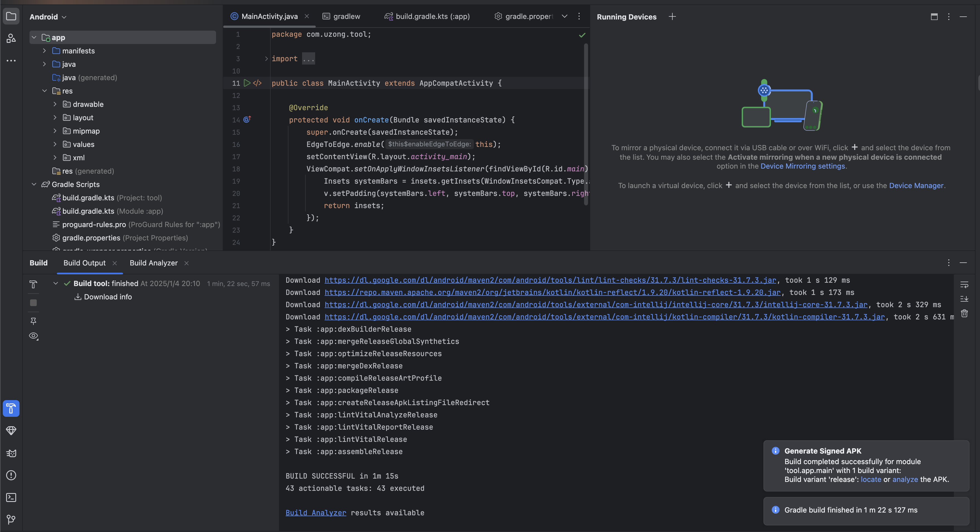Clear the build output with the trash icon
Screen dimensions: 980x532
coord(964,313)
